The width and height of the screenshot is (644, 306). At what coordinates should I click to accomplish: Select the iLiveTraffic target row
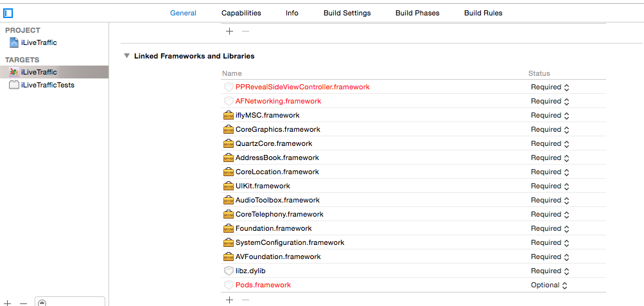54,72
